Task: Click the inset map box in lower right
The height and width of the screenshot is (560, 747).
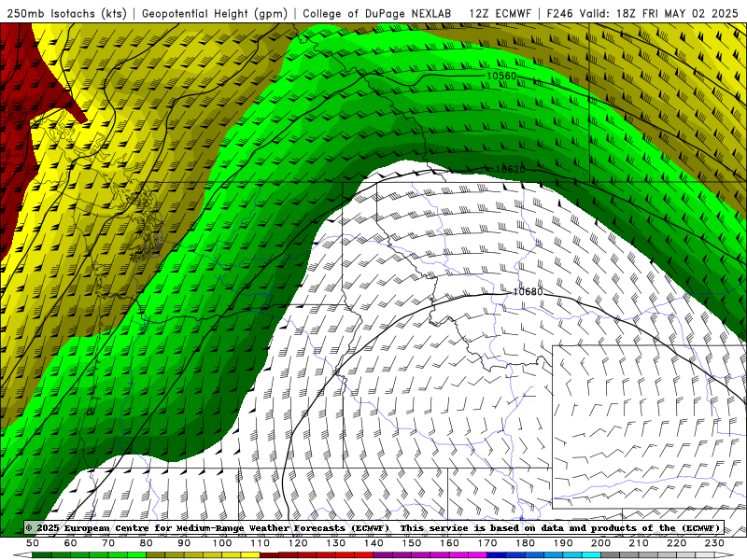Action: click(x=649, y=427)
